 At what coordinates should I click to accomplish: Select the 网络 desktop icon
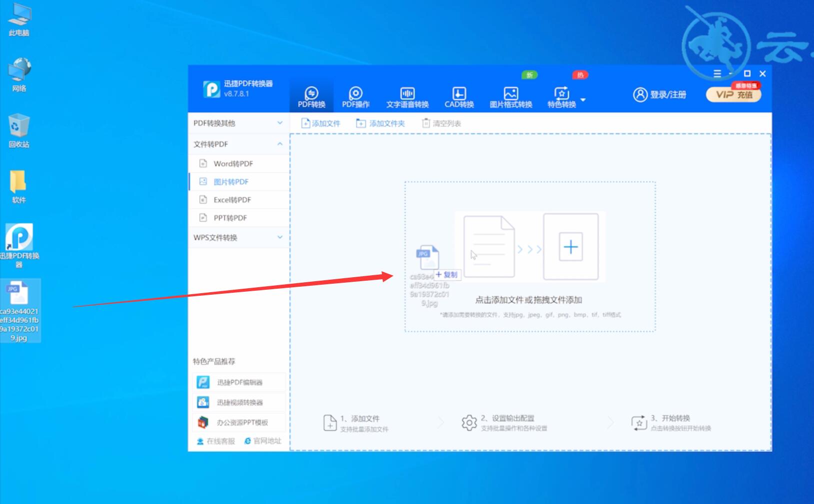[x=19, y=75]
